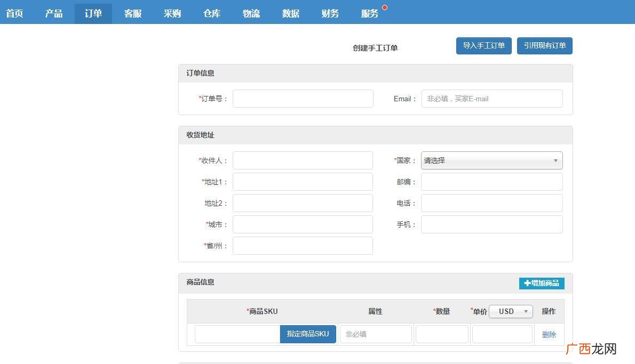The height and width of the screenshot is (364, 635).
Task: Focus the 邮编 input field
Action: click(491, 182)
